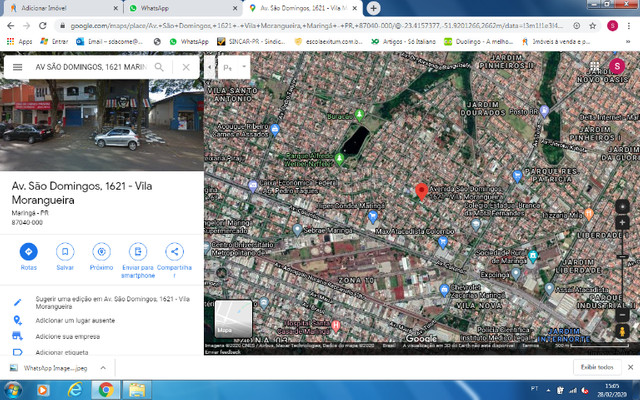Click the Buracão park marker
Viewport: 640px width, 400px height.
click(x=359, y=115)
